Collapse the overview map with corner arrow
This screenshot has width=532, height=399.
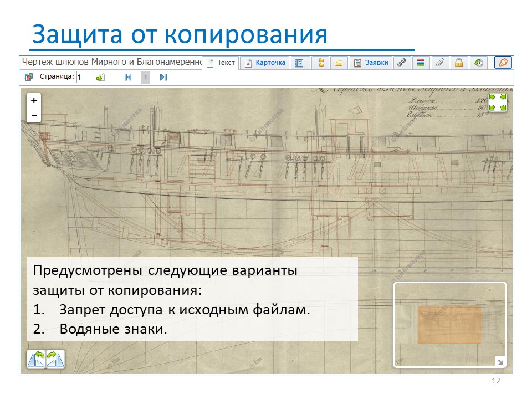pyautogui.click(x=500, y=362)
